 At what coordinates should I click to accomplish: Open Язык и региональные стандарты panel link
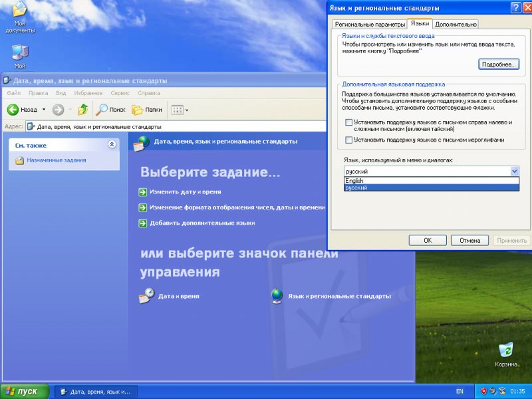[339, 296]
